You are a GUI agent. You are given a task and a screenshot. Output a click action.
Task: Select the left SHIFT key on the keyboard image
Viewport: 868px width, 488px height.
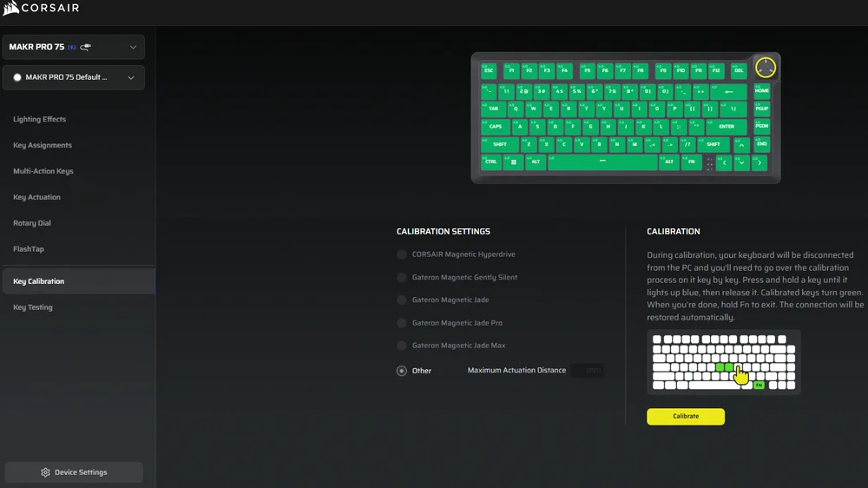(499, 144)
